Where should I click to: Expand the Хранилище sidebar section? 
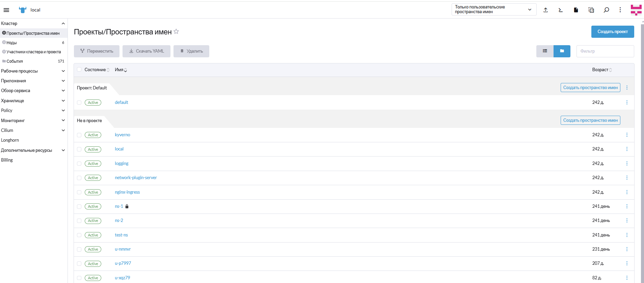[33, 101]
